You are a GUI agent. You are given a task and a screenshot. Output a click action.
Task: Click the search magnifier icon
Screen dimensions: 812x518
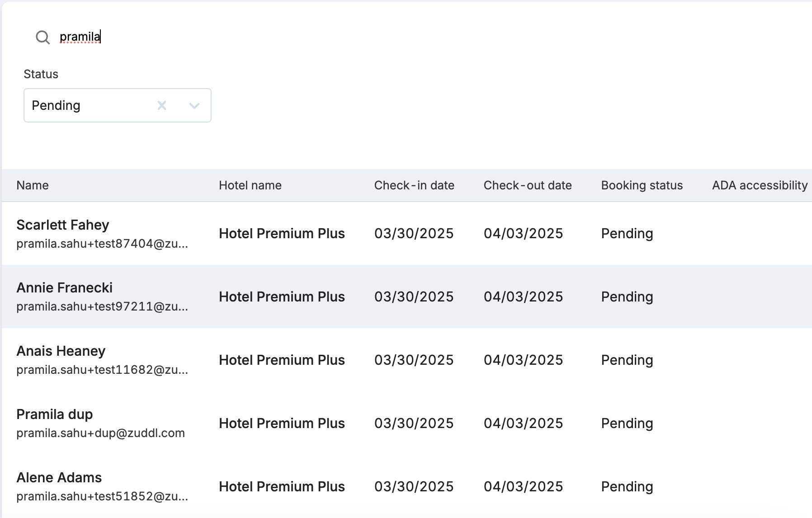pyautogui.click(x=42, y=37)
